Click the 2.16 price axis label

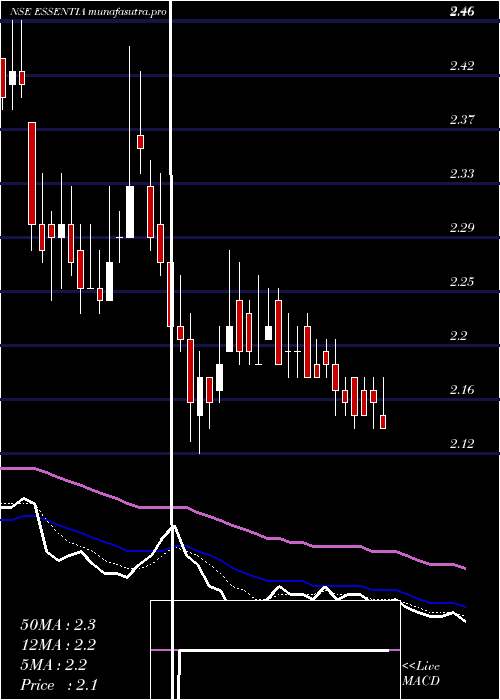(x=462, y=390)
